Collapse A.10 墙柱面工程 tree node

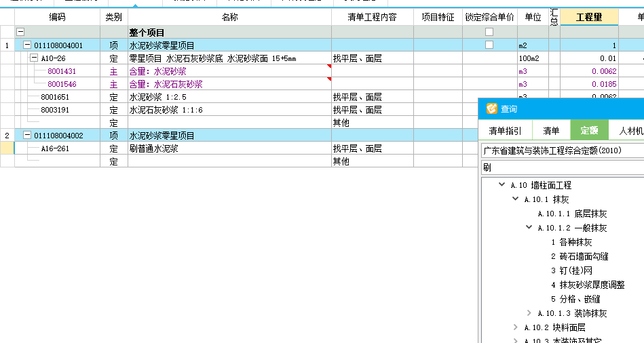point(501,185)
